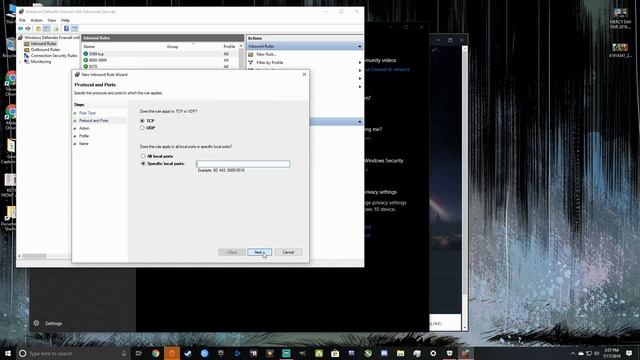Open the Help menu

click(x=65, y=20)
